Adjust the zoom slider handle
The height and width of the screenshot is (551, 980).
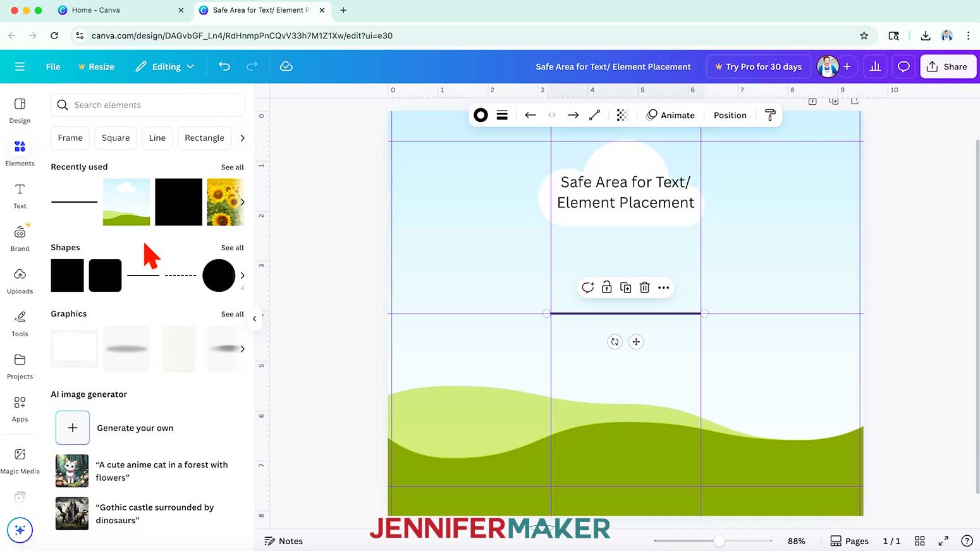(x=719, y=541)
